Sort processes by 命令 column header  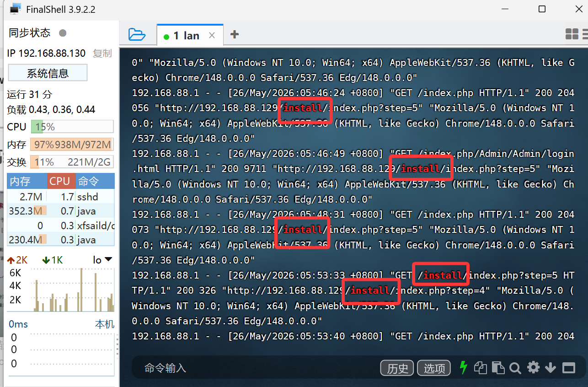click(95, 181)
